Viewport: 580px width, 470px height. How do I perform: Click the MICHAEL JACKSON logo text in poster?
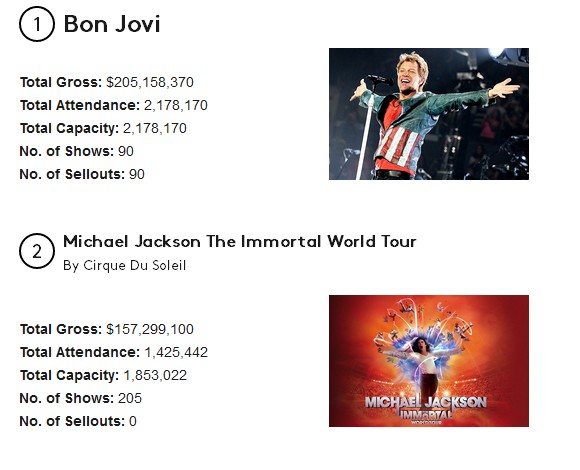[426, 402]
